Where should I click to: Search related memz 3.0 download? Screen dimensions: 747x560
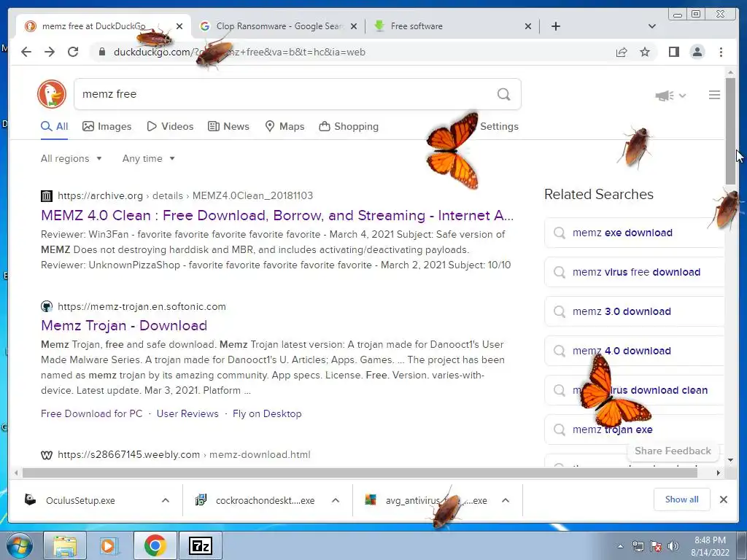tap(634, 311)
